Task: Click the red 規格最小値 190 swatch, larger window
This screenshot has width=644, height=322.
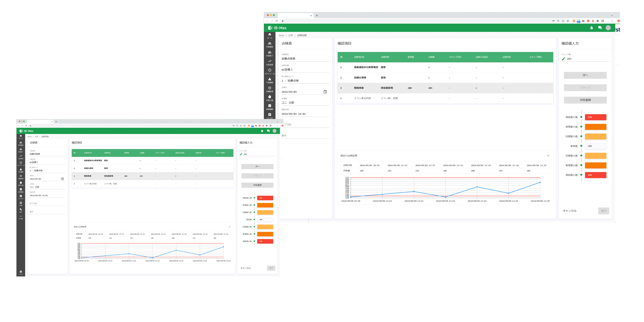Action: coord(596,175)
